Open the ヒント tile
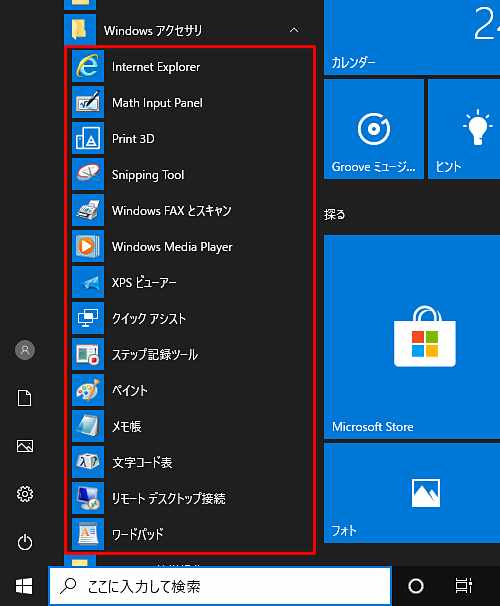The width and height of the screenshot is (500, 606). [x=464, y=129]
